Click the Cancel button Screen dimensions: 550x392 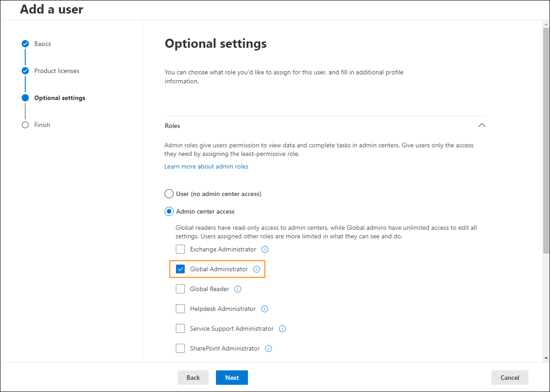[x=509, y=378]
